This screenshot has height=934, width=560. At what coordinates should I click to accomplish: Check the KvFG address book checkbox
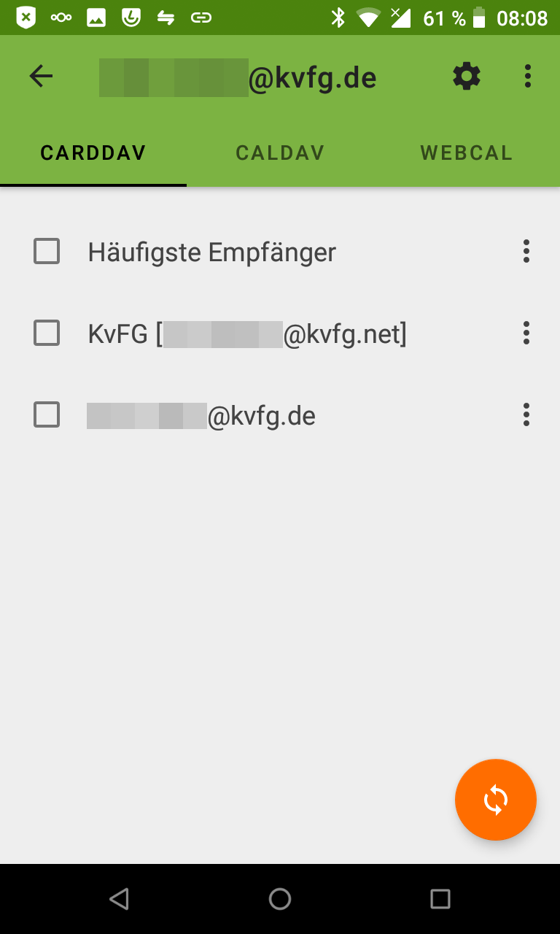point(47,333)
